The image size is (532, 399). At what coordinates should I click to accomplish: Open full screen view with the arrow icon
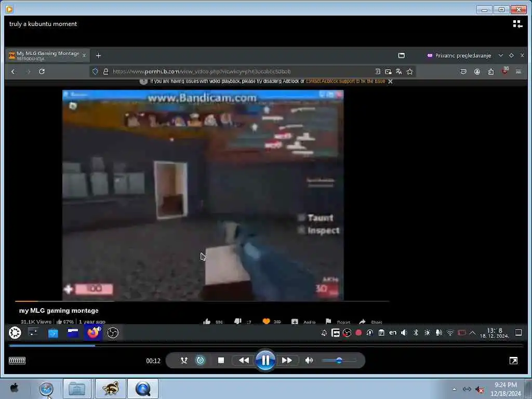pyautogui.click(x=513, y=361)
